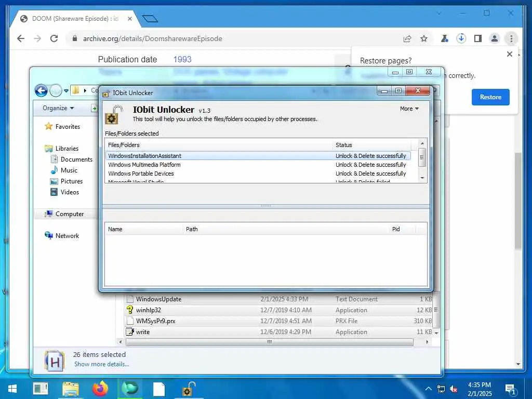Select the WindowsInstallationAssistant row
The height and width of the screenshot is (399, 532).
258,156
